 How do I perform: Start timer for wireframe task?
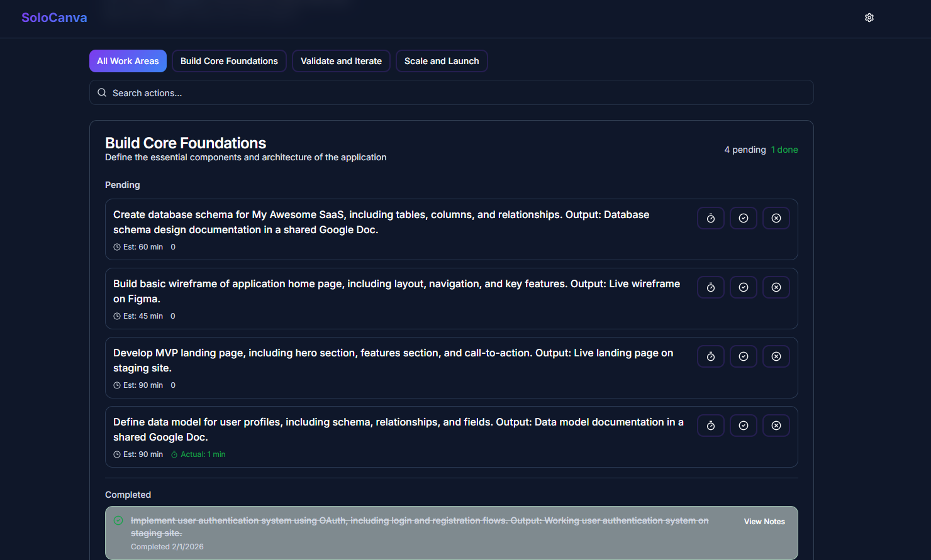tap(710, 287)
